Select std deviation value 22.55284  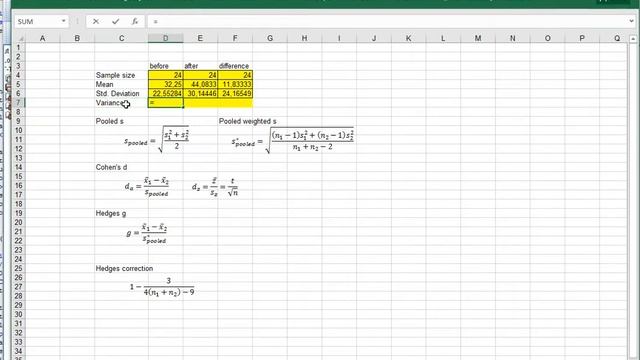[165, 93]
